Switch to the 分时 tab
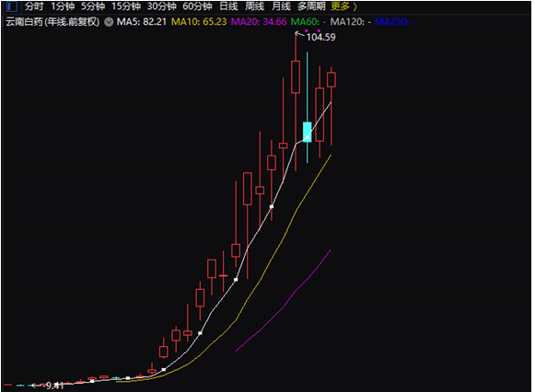Image resolution: width=535 pixels, height=392 pixels. [x=34, y=6]
